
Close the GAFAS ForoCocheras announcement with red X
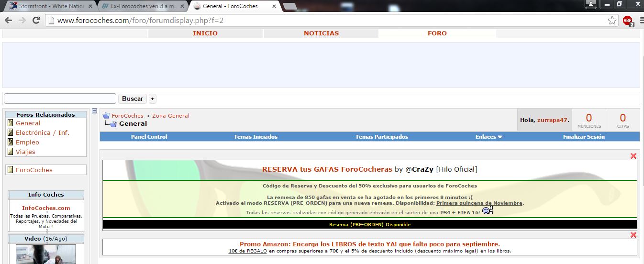(633, 156)
